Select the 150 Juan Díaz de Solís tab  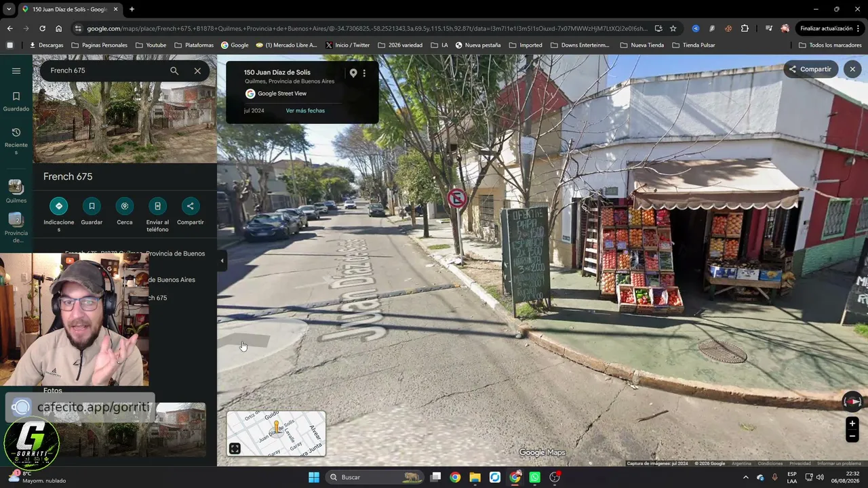(x=71, y=9)
